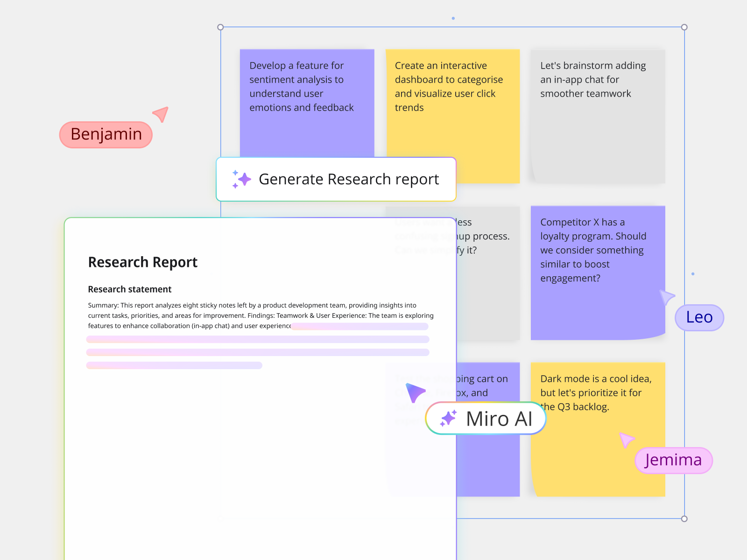Select the yellow Dark mode sticky note
This screenshot has width=747, height=560.
tap(598, 429)
